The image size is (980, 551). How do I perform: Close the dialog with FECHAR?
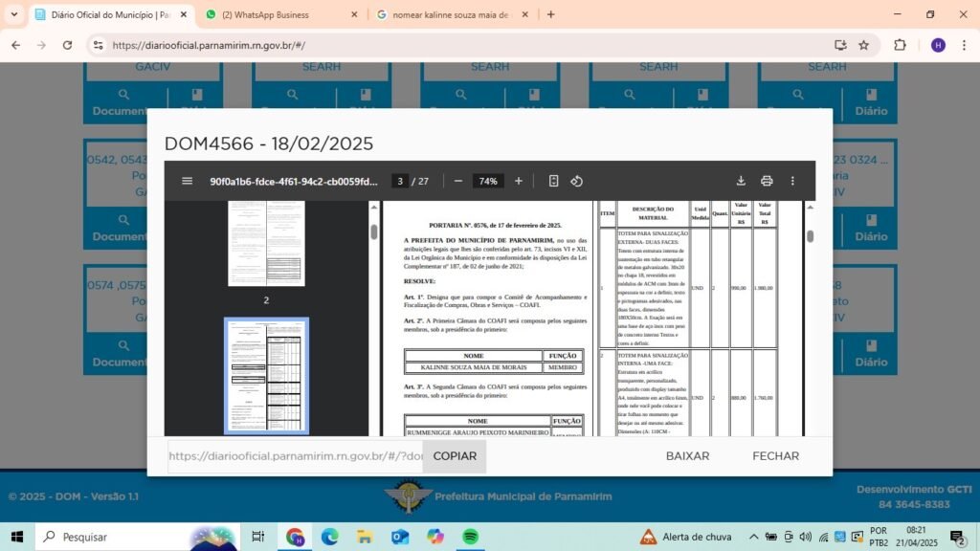tap(775, 456)
